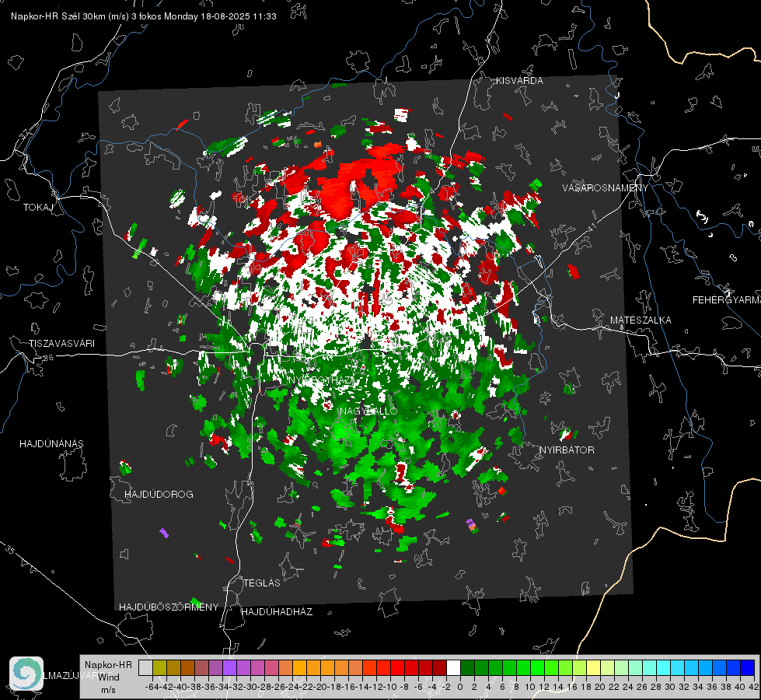This screenshot has height=700, width=761.
Task: Click the HAJDÚBÖSZÖRMÉNY city label
Action: 169,607
